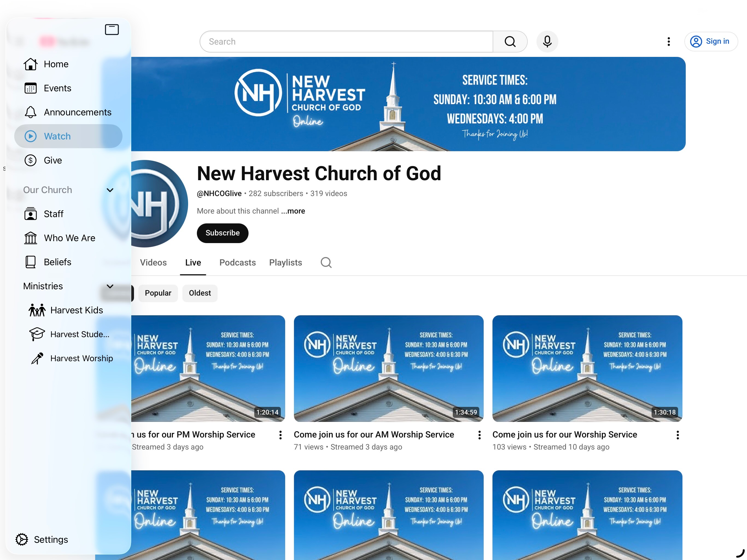This screenshot has width=747, height=560.
Task: Collapse the Our Church section chevron
Action: (110, 190)
